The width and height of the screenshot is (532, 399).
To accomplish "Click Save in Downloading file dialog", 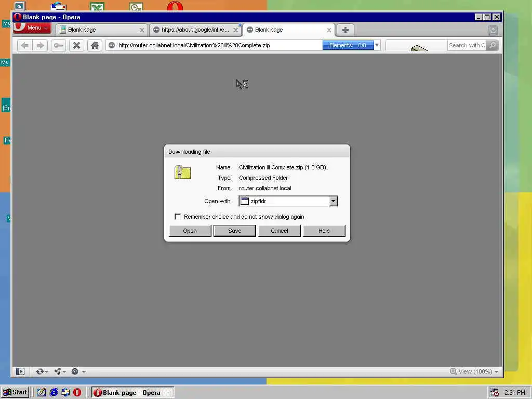I will [x=235, y=231].
